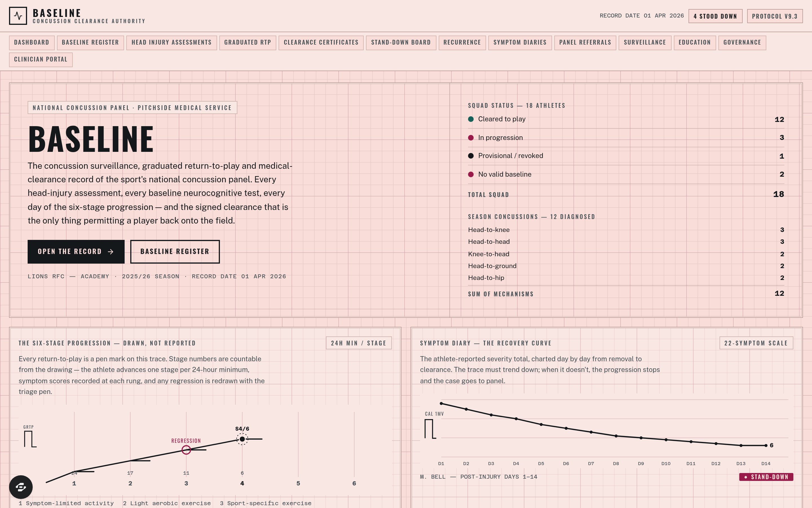
Task: Click the Protocol V9.3 badge
Action: [775, 16]
